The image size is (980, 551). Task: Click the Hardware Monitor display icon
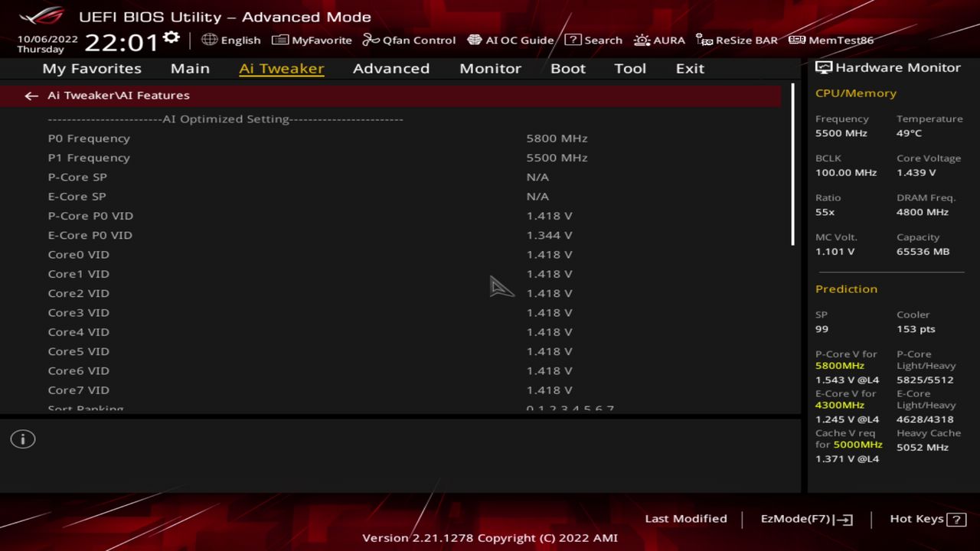click(x=824, y=67)
